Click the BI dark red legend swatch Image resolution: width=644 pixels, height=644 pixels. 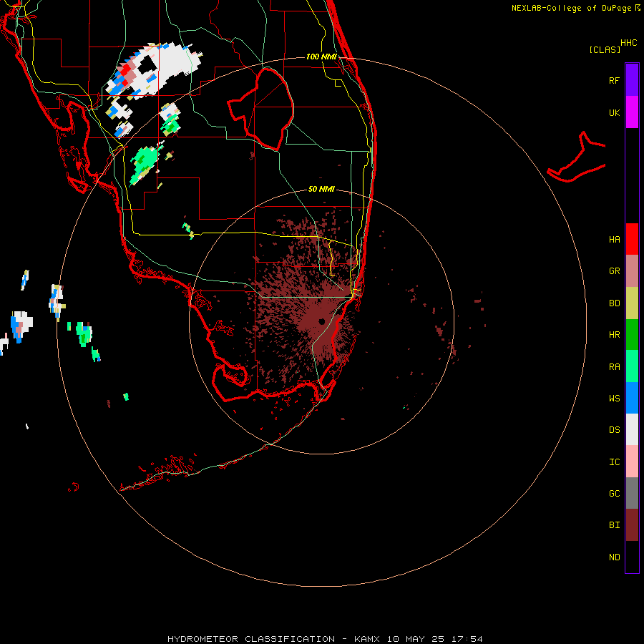point(632,525)
